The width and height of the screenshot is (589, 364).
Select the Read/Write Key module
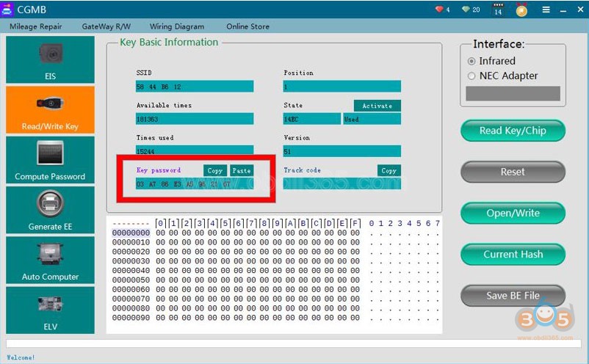click(50, 109)
